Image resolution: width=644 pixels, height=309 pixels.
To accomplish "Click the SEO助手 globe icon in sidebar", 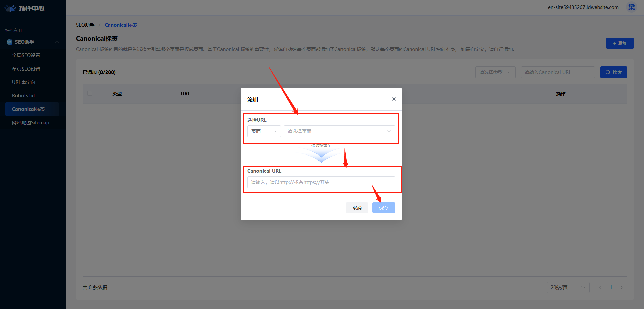I will (9, 42).
